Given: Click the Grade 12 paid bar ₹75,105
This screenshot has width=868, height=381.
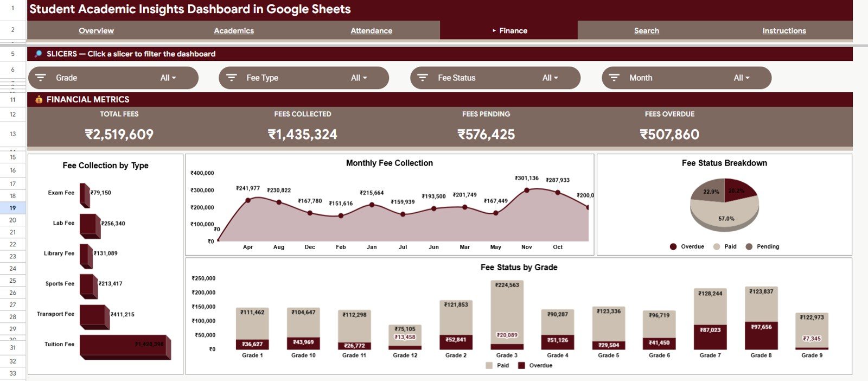Looking at the screenshot, I should [405, 335].
